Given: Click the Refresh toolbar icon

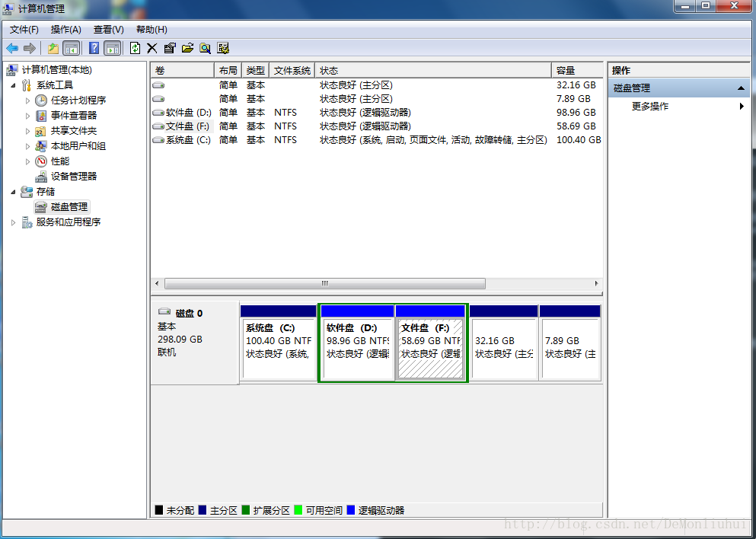Looking at the screenshot, I should (x=135, y=48).
